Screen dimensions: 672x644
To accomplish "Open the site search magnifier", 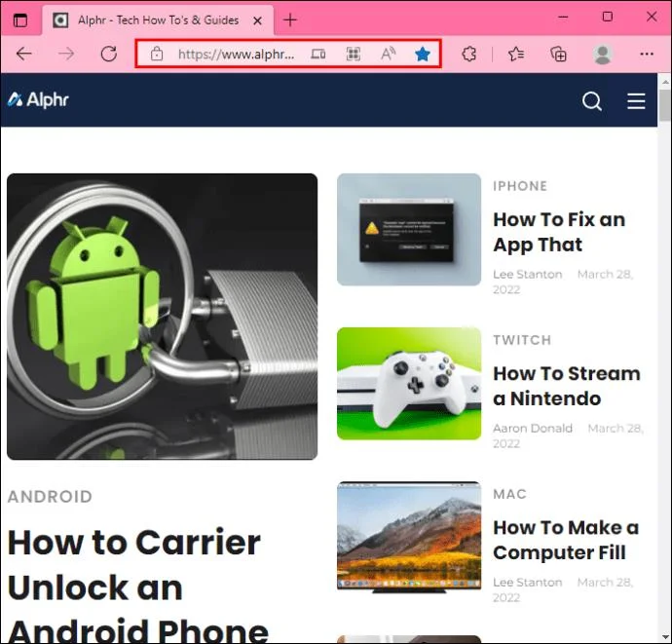I will 592,101.
